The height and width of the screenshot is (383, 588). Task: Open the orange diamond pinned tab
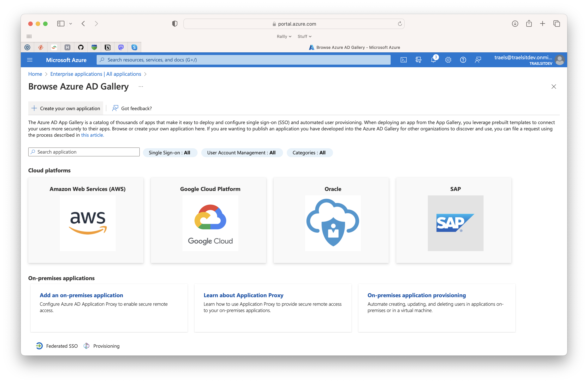coord(41,47)
